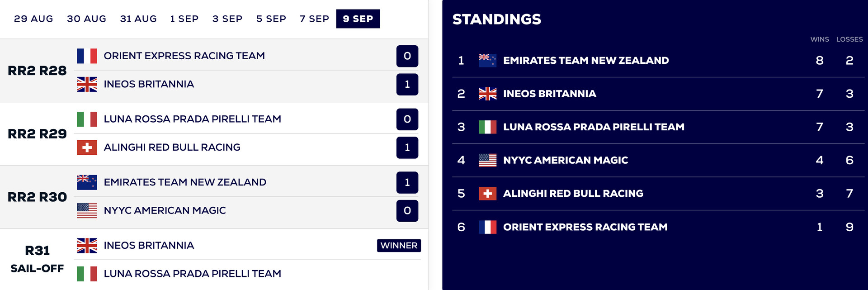
Task: Click the Italian flag in race RR2 R29
Action: (87, 119)
